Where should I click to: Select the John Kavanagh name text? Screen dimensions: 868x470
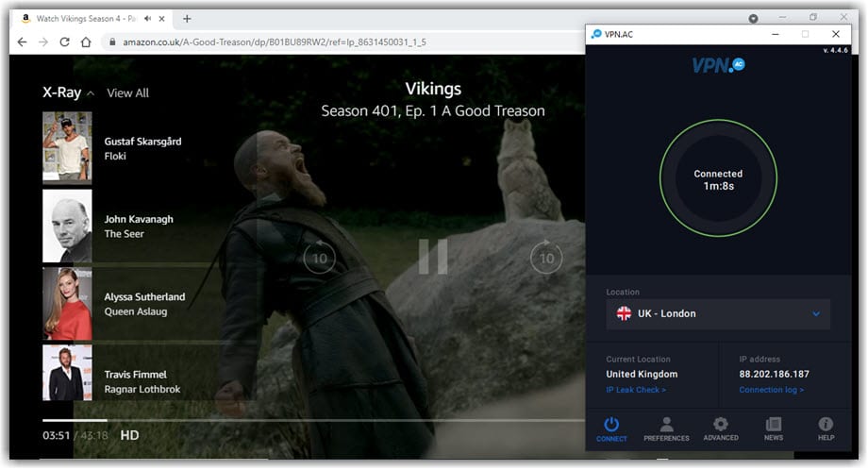pos(139,219)
